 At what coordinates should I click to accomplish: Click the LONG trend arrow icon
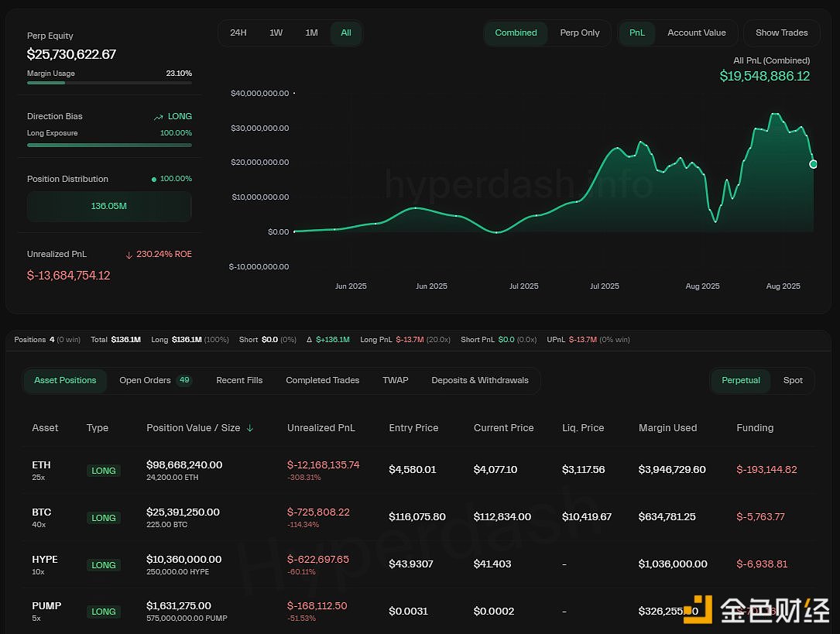pyautogui.click(x=158, y=117)
